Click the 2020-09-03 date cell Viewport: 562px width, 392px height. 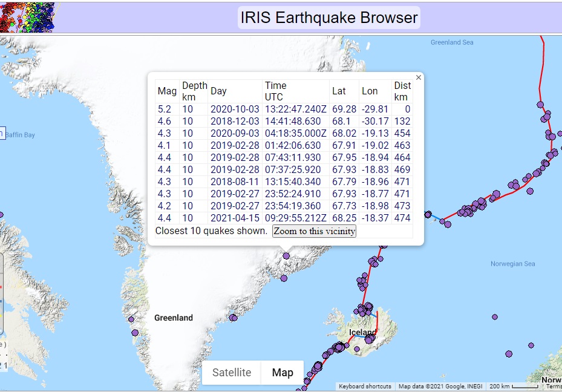(235, 133)
